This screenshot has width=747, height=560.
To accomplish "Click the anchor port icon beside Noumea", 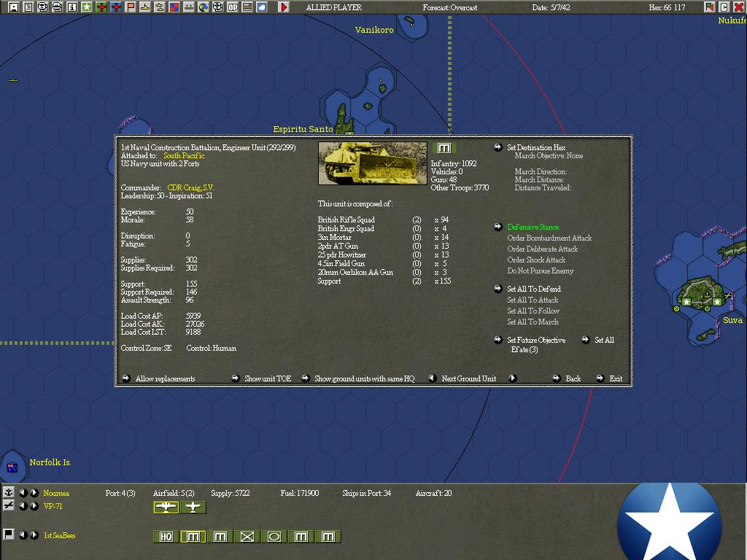I will (x=9, y=492).
